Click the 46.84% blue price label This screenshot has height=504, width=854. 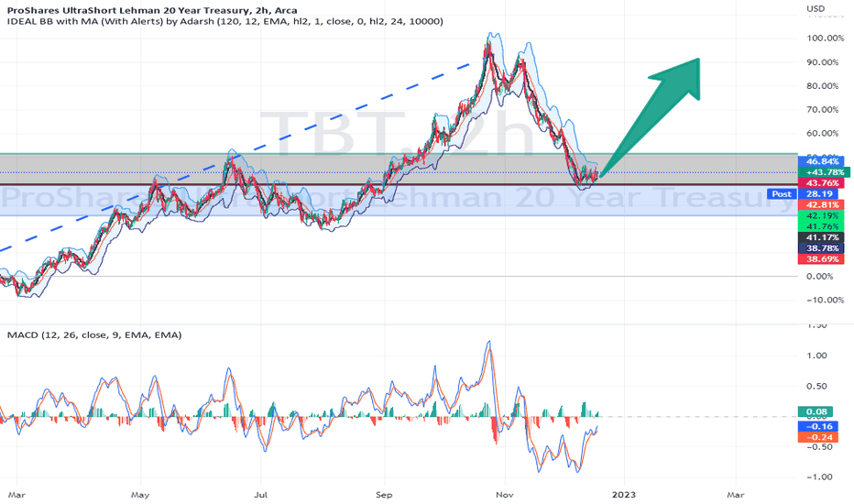tap(822, 161)
